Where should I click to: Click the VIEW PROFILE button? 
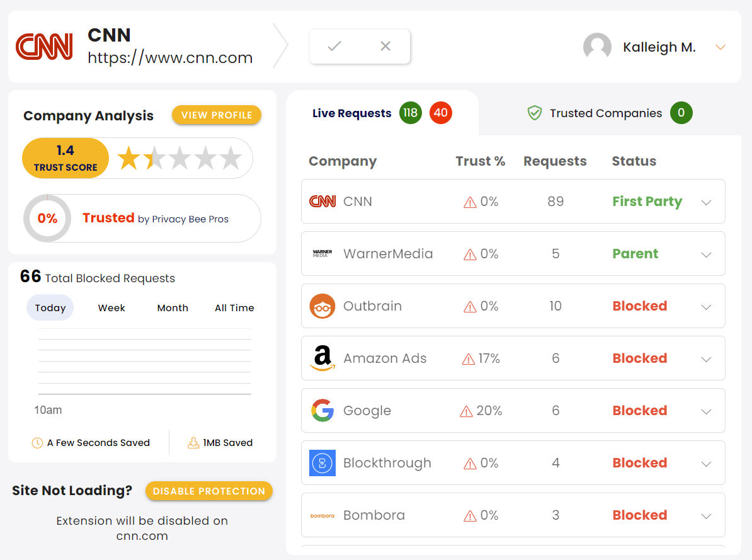(217, 115)
